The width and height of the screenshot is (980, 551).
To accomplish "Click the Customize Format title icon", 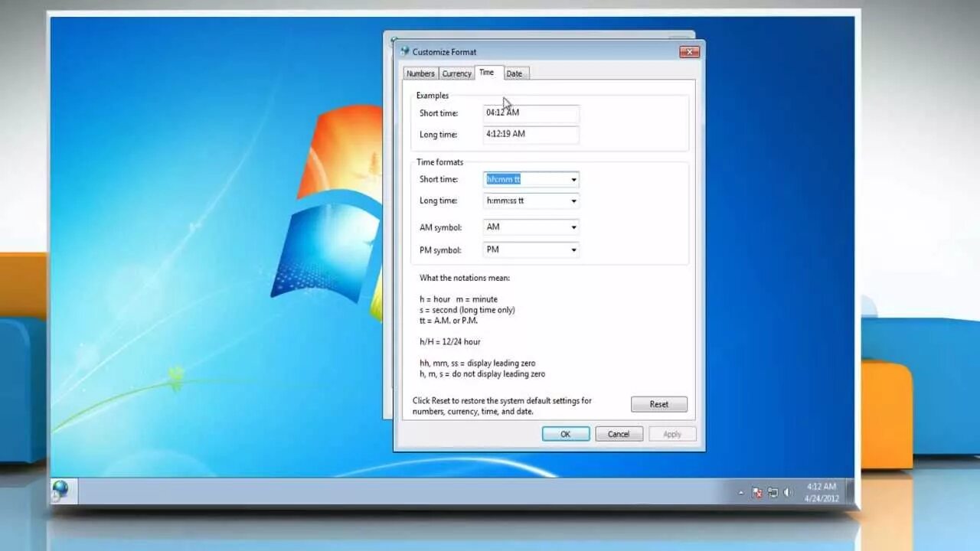I will click(x=405, y=51).
